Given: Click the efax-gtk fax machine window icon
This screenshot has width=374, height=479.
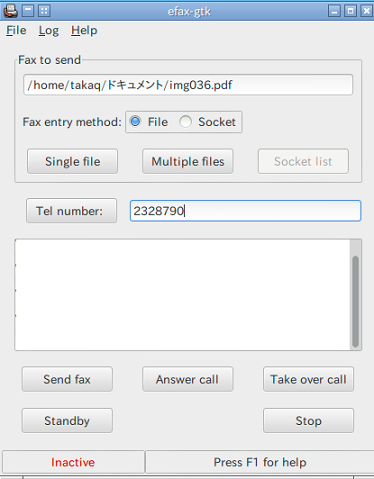Looking at the screenshot, I should coord(11,11).
